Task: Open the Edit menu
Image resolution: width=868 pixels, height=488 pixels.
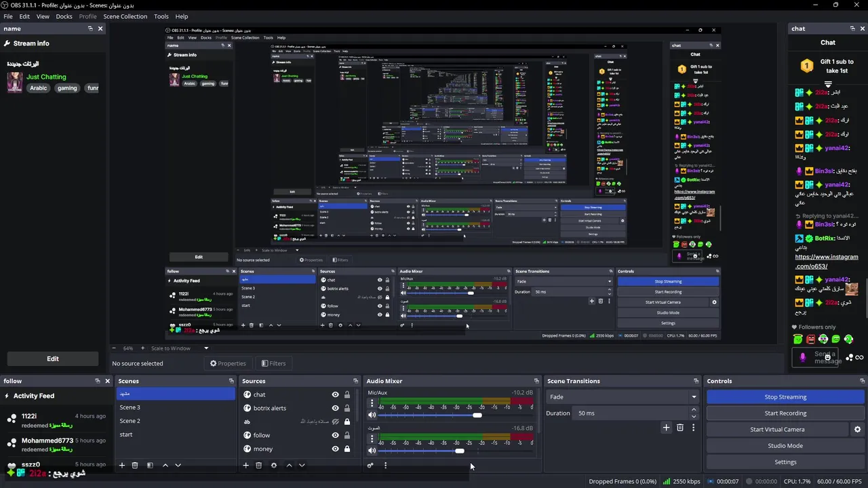Action: pyautogui.click(x=24, y=16)
